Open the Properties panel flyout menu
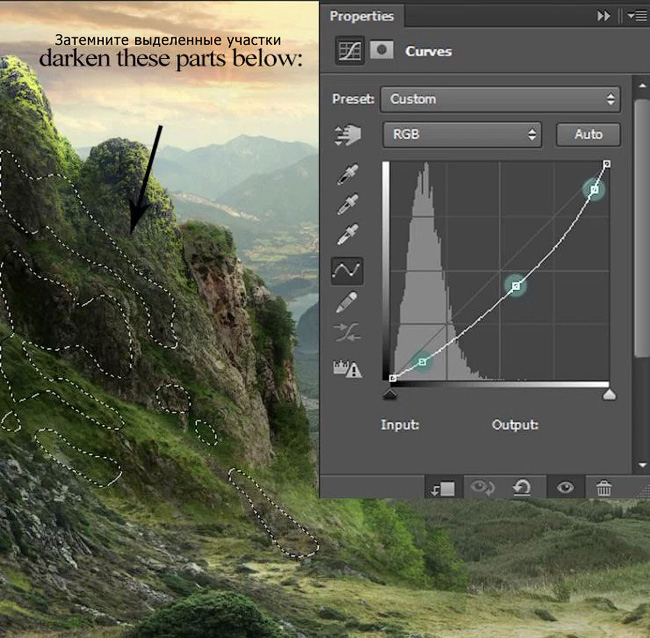Screen dimensions: 650x638 click(x=637, y=16)
